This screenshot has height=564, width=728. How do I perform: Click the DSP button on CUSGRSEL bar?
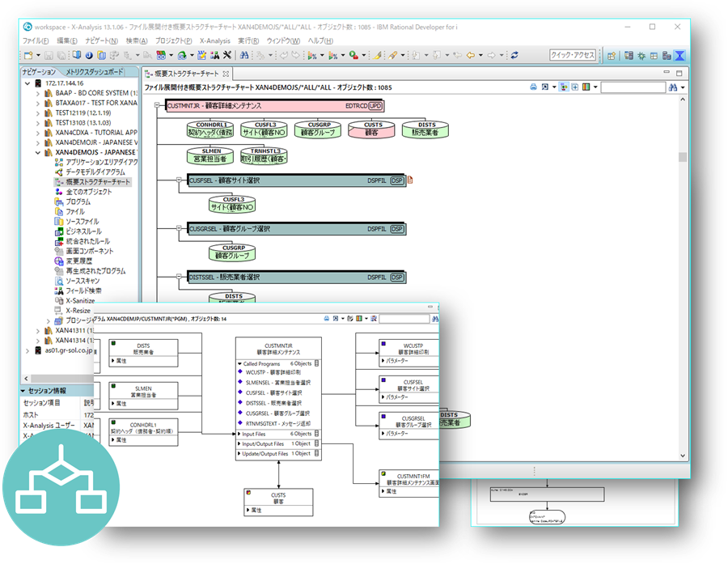pos(397,228)
